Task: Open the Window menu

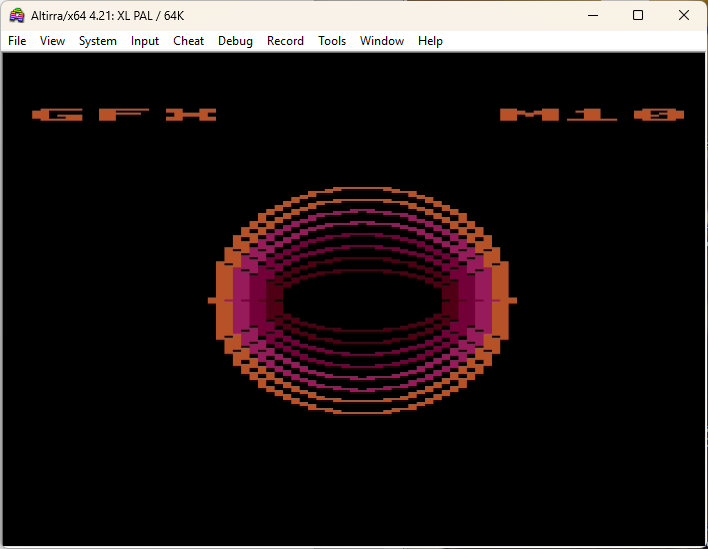Action: (x=382, y=41)
